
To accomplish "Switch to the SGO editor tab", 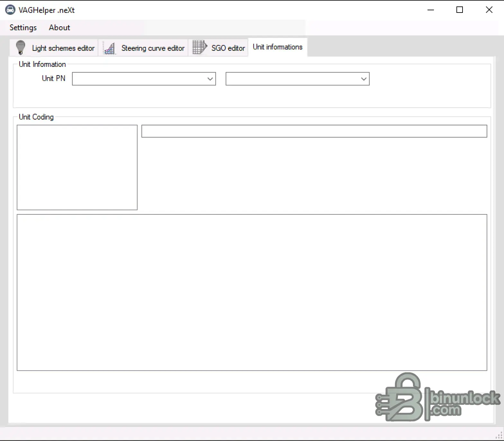I will pos(218,48).
